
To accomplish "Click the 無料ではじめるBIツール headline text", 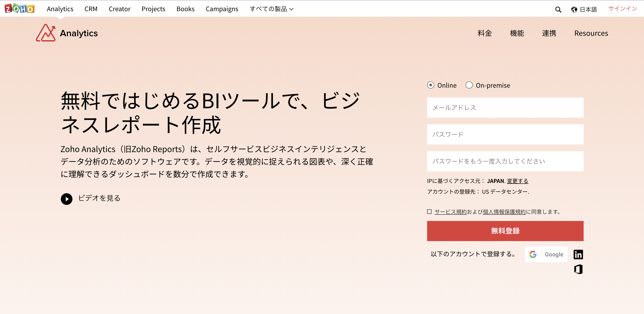I will point(210,112).
